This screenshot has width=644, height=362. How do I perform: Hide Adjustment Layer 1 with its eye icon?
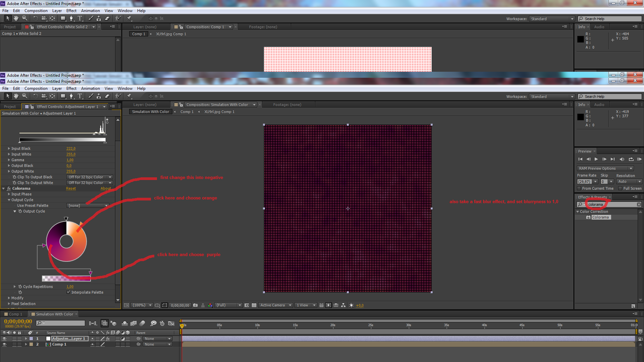pyautogui.click(x=4, y=339)
